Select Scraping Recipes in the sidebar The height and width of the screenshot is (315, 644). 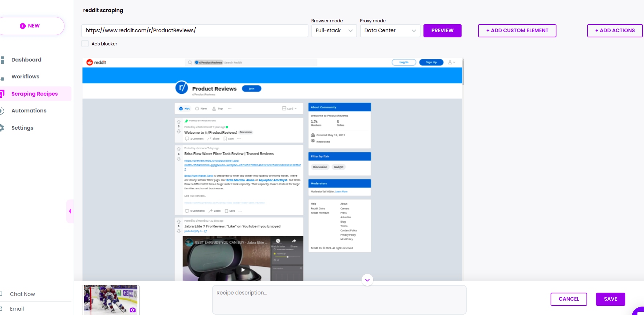pos(34,94)
